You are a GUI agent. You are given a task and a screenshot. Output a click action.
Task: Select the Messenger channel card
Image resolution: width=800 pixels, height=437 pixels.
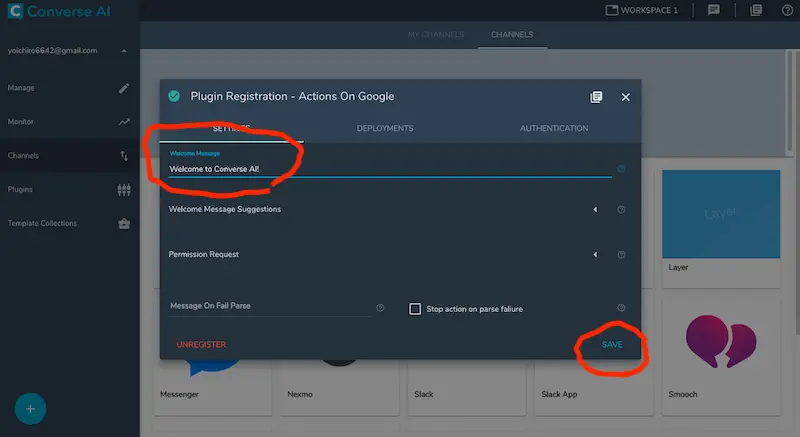213,387
